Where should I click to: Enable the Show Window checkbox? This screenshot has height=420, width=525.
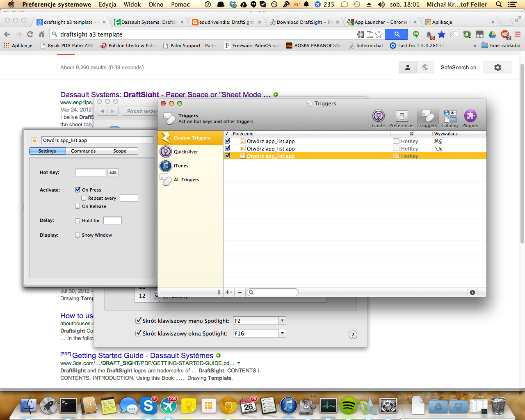coord(78,235)
